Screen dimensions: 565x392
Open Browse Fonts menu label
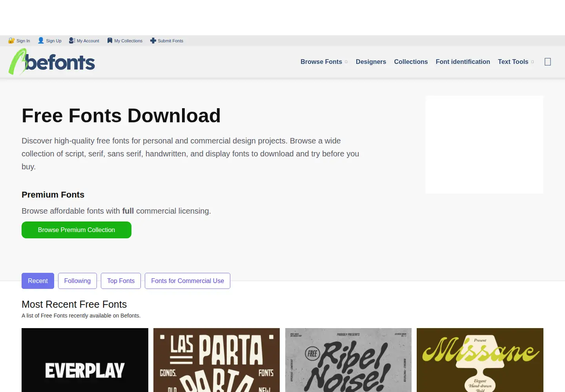click(321, 62)
